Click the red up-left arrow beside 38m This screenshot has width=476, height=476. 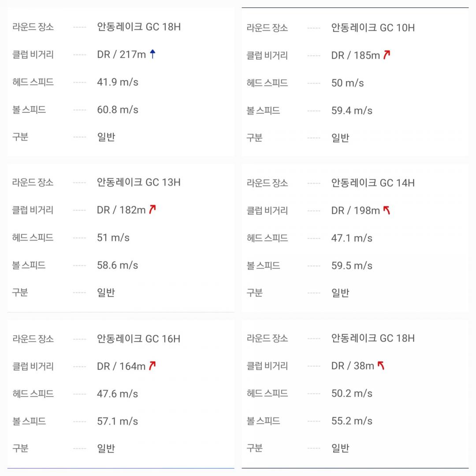pyautogui.click(x=381, y=365)
